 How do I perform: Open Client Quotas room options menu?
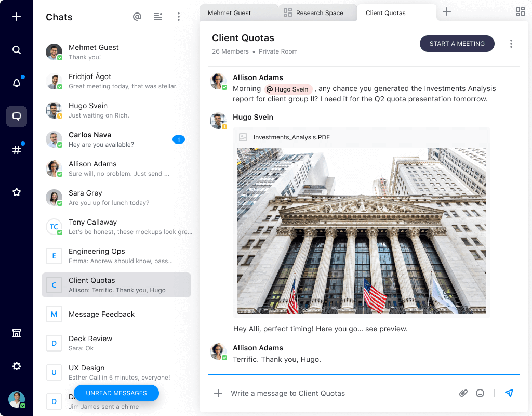click(x=511, y=44)
